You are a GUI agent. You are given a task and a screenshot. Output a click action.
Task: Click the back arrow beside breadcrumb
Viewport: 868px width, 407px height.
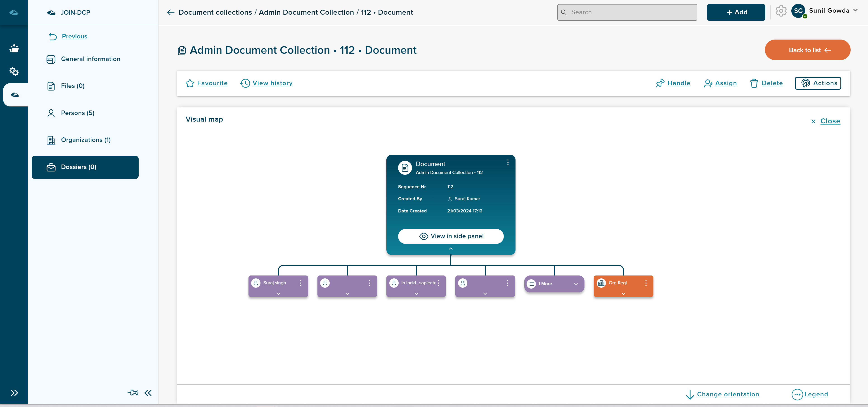170,12
